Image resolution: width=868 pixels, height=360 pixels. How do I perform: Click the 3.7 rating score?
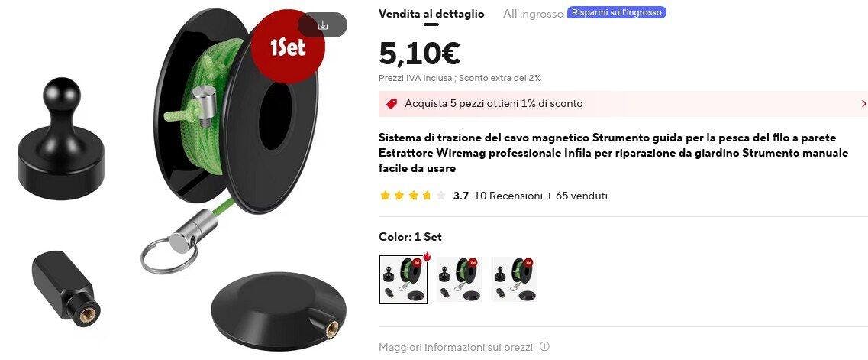click(x=460, y=196)
